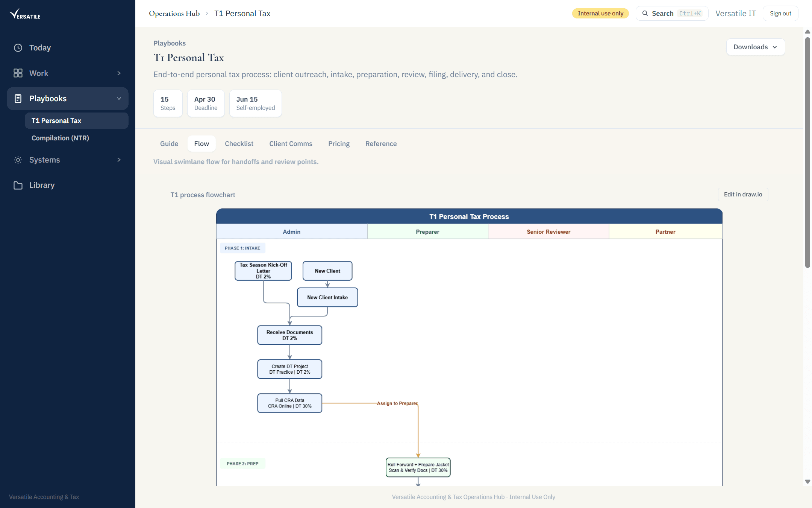Click the clock icon beside Today

click(18, 48)
